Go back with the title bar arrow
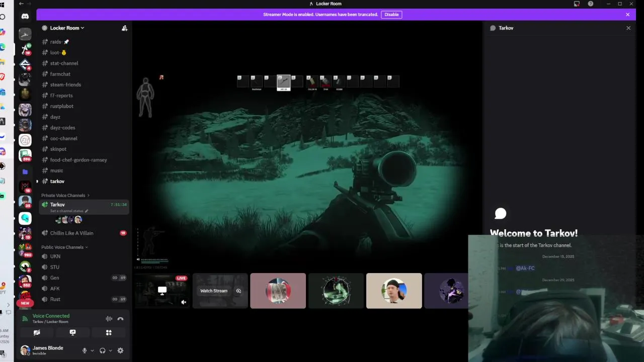 coord(21,4)
